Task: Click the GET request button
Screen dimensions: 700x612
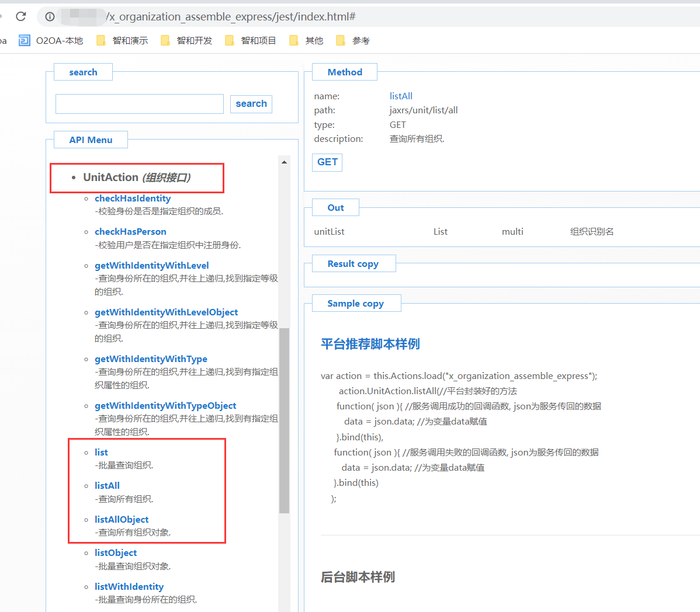Action: [x=327, y=162]
